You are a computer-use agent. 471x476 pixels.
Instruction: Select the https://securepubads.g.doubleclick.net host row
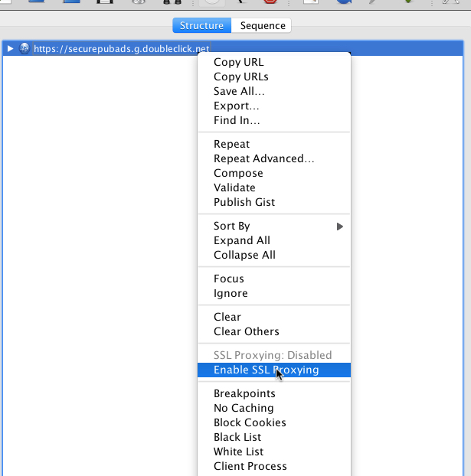tap(233, 48)
